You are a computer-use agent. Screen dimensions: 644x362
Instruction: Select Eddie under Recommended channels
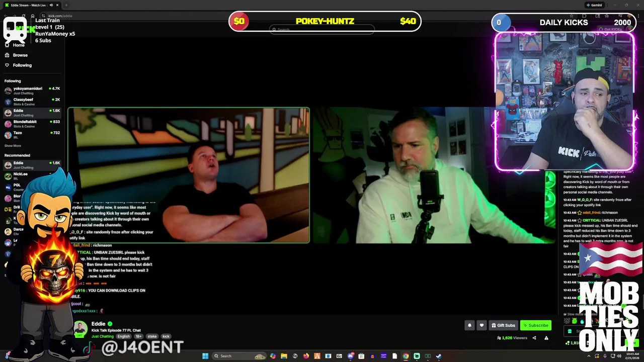[x=32, y=165]
